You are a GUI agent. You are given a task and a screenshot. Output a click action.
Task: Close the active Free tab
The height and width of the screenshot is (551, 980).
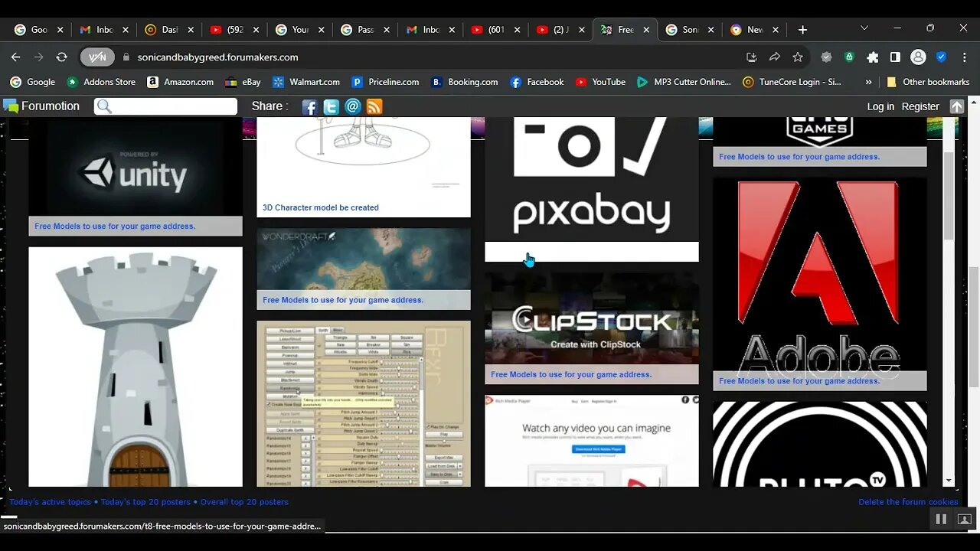(x=646, y=30)
